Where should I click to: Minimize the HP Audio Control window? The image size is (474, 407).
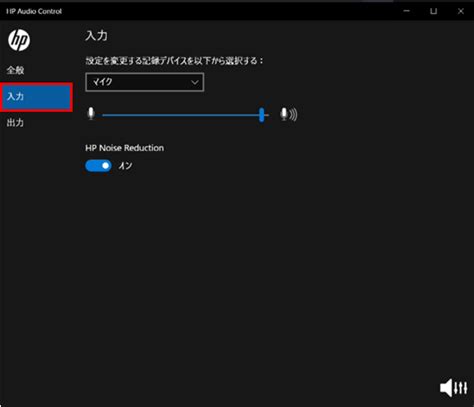406,11
